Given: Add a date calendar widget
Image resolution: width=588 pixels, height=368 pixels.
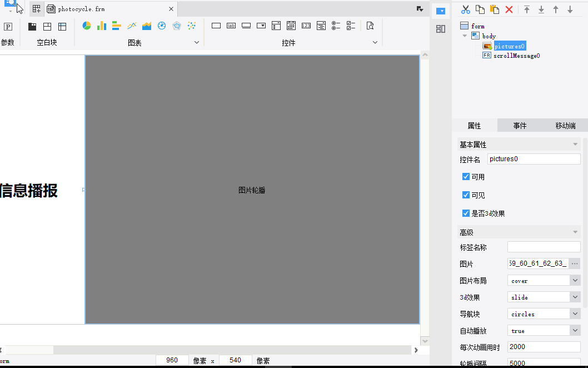Looking at the screenshot, I should [x=291, y=26].
